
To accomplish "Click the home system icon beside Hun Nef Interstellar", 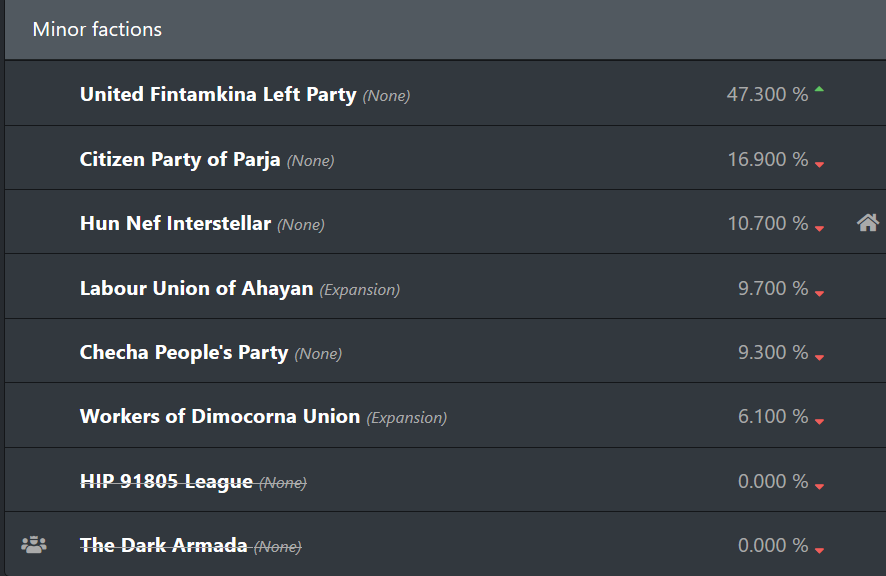I will [x=867, y=223].
